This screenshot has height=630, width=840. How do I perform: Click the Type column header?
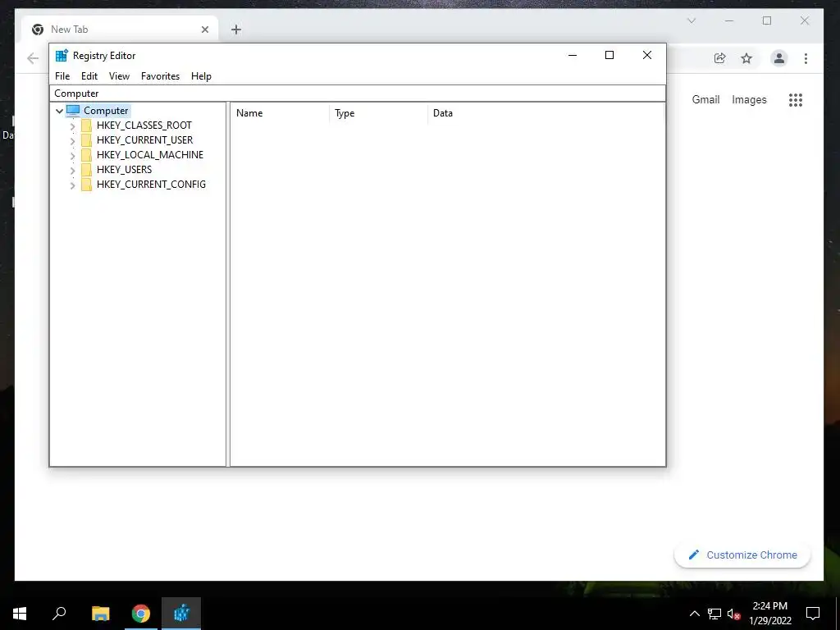click(x=378, y=113)
